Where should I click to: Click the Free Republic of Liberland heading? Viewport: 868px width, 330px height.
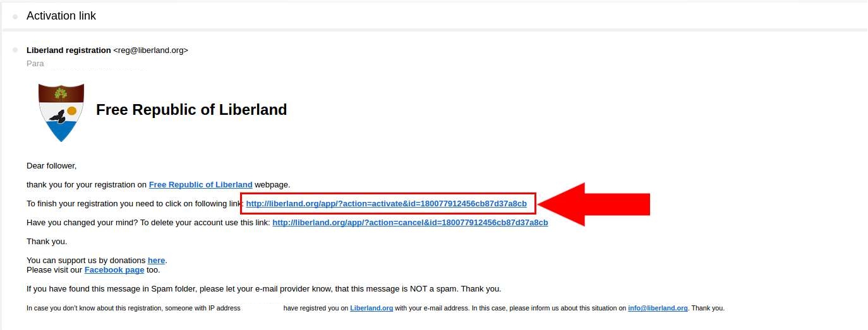191,110
